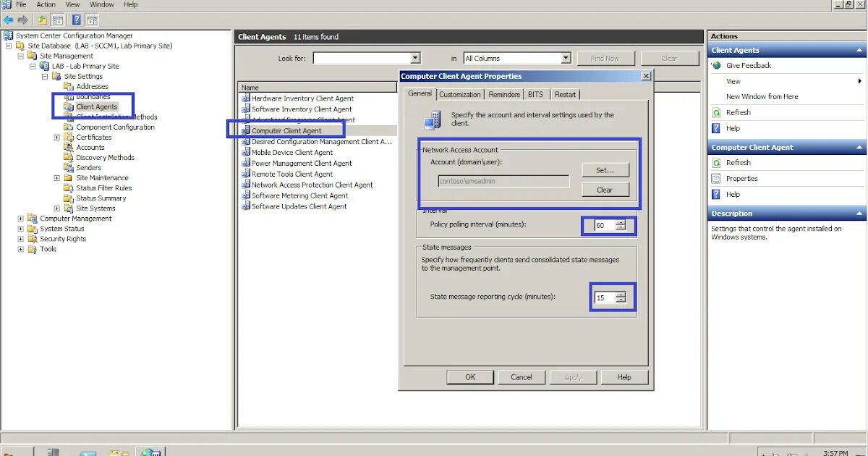Expand the Site Systems tree node

57,208
